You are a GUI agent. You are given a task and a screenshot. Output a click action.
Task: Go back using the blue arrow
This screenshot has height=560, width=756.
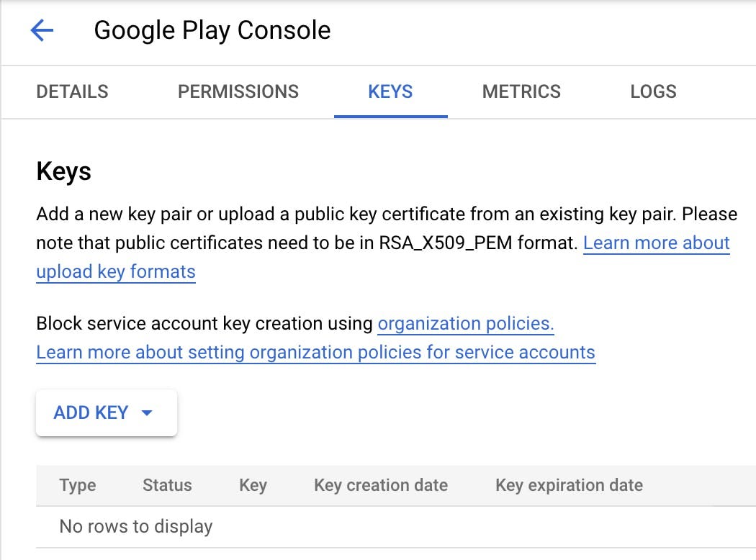(x=42, y=30)
